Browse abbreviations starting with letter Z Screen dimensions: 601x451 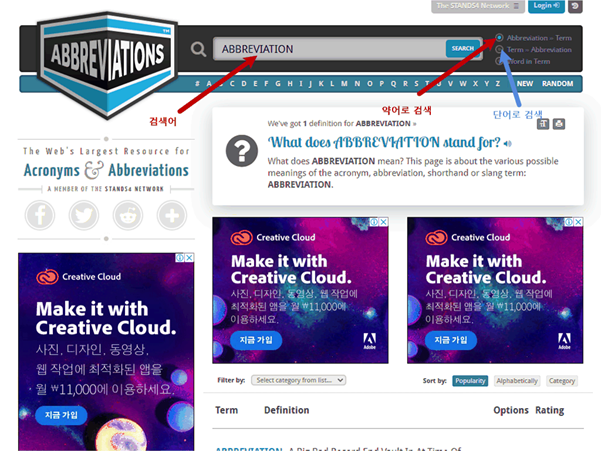498,84
